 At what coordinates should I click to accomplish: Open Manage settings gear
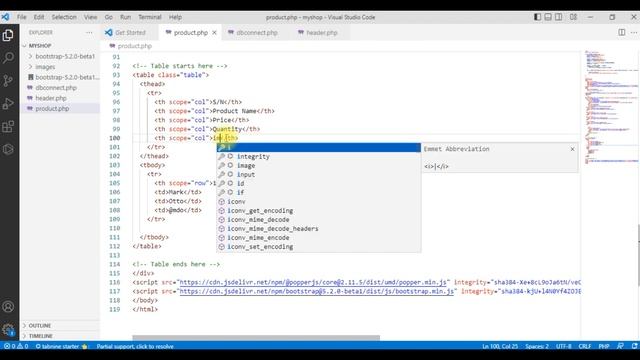(8, 329)
